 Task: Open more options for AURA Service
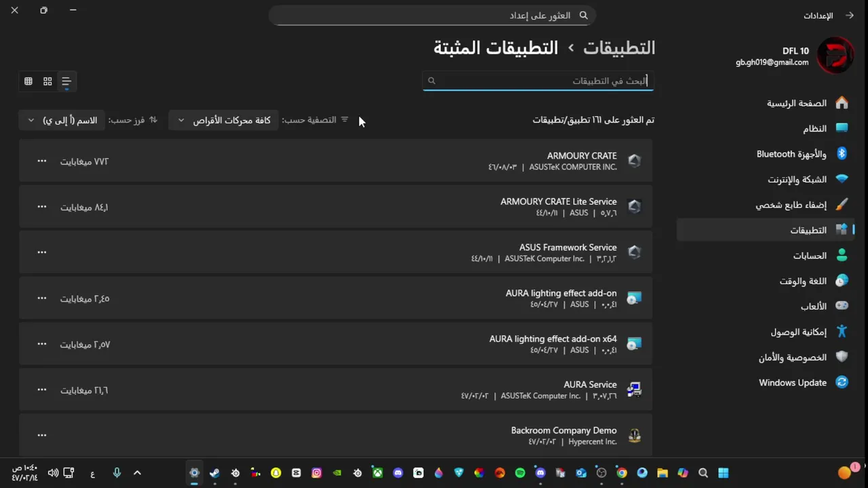[x=42, y=390]
